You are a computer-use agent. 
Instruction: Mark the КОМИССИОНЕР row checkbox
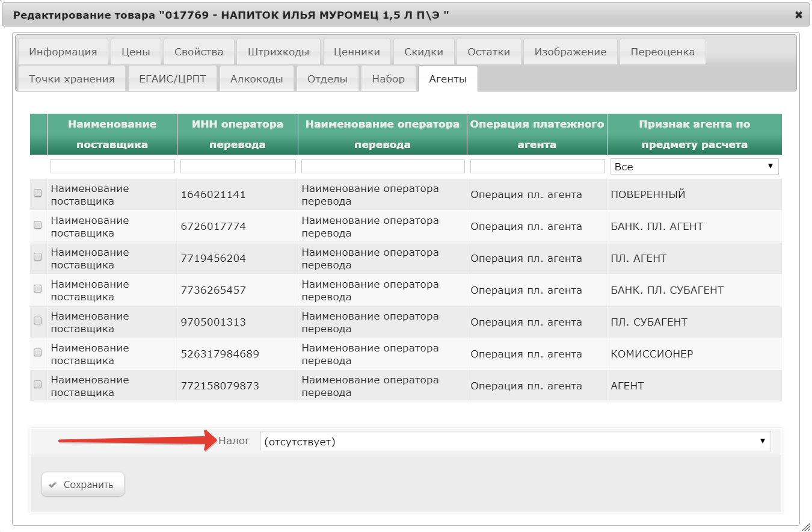38,353
